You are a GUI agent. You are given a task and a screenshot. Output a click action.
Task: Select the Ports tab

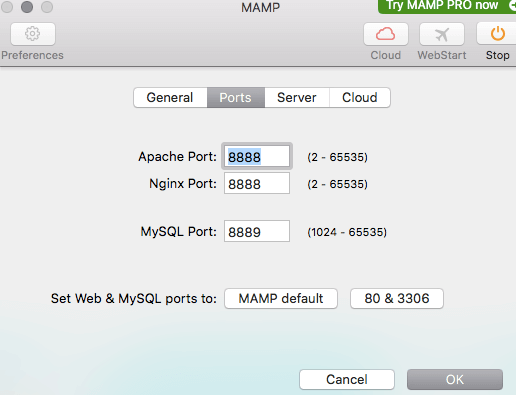(x=236, y=98)
